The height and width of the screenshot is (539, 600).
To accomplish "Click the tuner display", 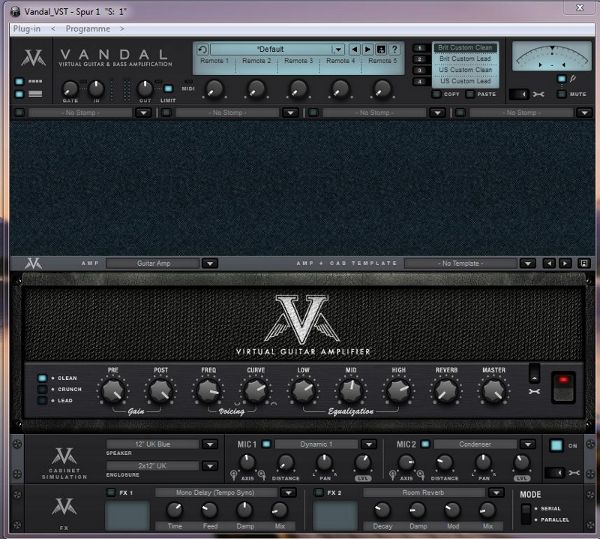I will (x=552, y=57).
